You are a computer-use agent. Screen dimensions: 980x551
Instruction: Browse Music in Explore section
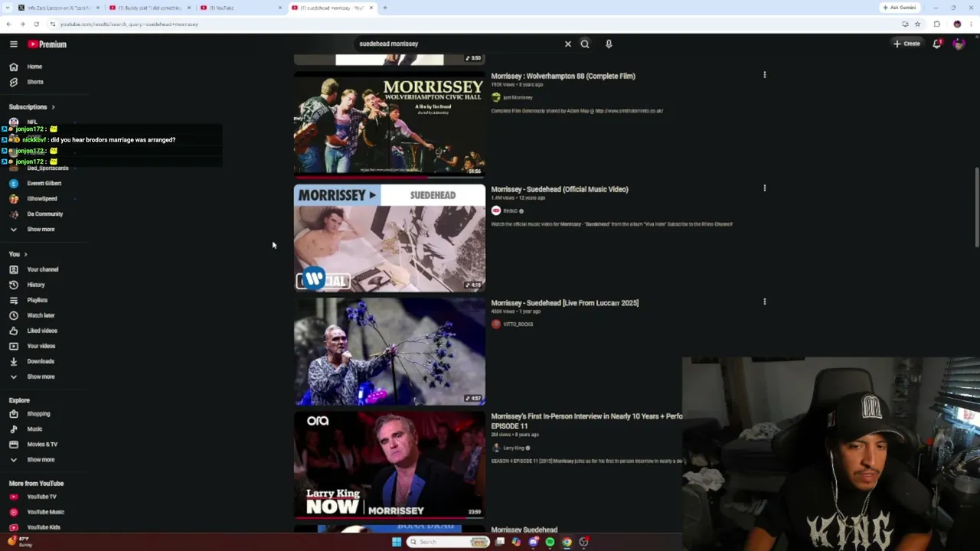[x=34, y=429]
